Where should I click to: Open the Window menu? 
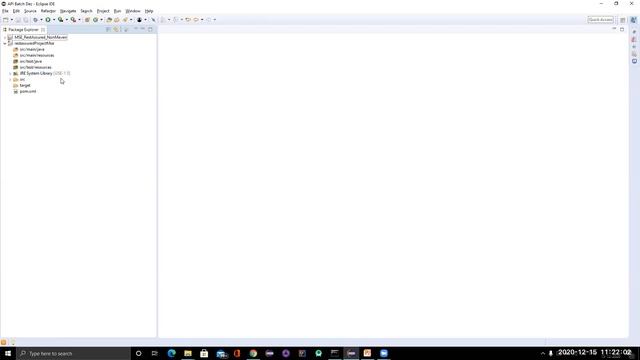coord(133,11)
